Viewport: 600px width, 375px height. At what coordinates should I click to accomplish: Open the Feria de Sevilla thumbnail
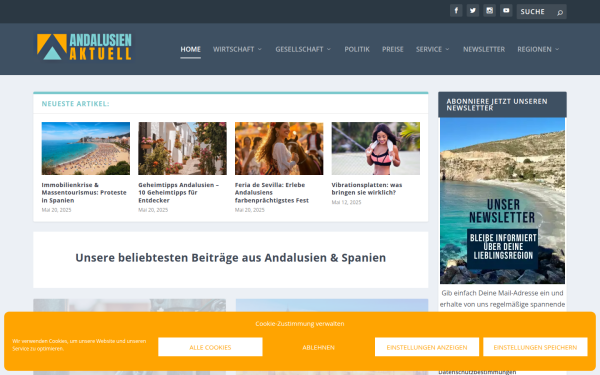pyautogui.click(x=279, y=148)
